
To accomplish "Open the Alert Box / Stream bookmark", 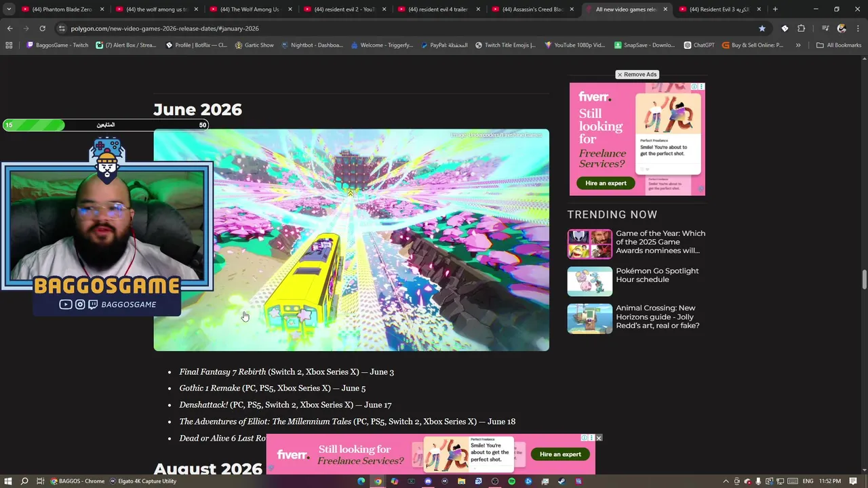I will 126,45.
